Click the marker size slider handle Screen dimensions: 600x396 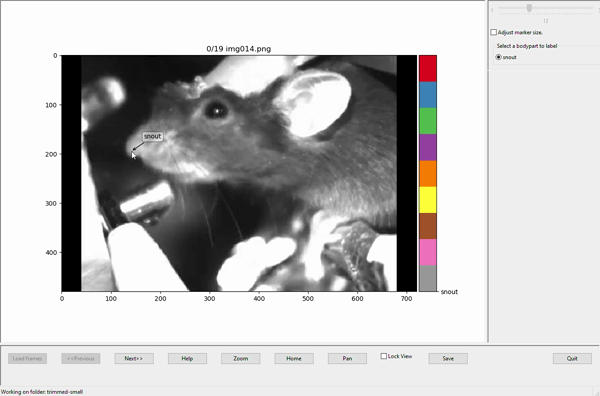(x=529, y=8)
